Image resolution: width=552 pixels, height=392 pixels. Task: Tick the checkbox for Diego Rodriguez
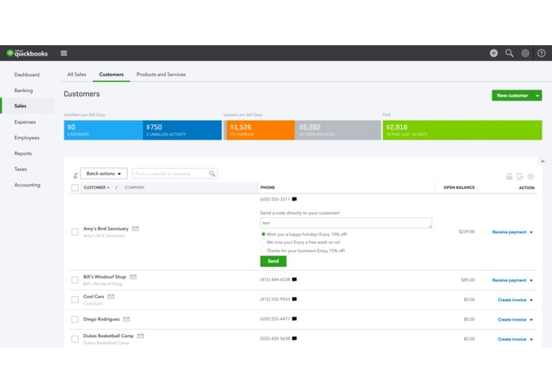point(75,319)
